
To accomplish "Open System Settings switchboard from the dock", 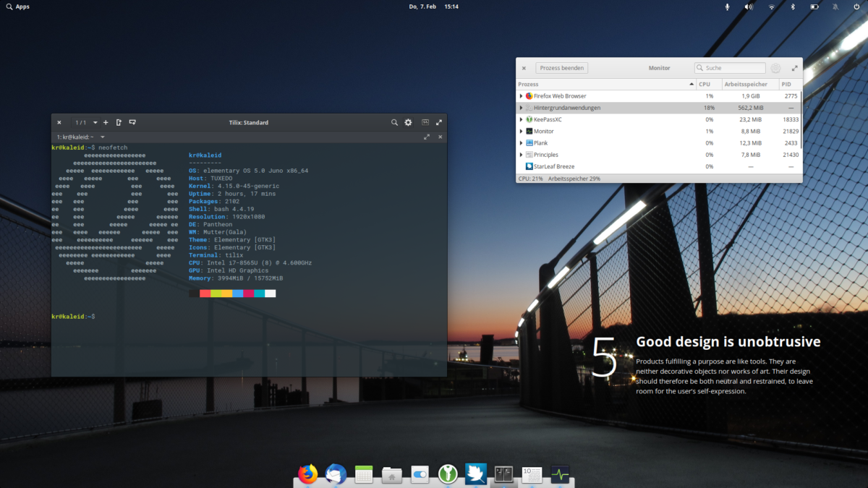I will point(420,474).
